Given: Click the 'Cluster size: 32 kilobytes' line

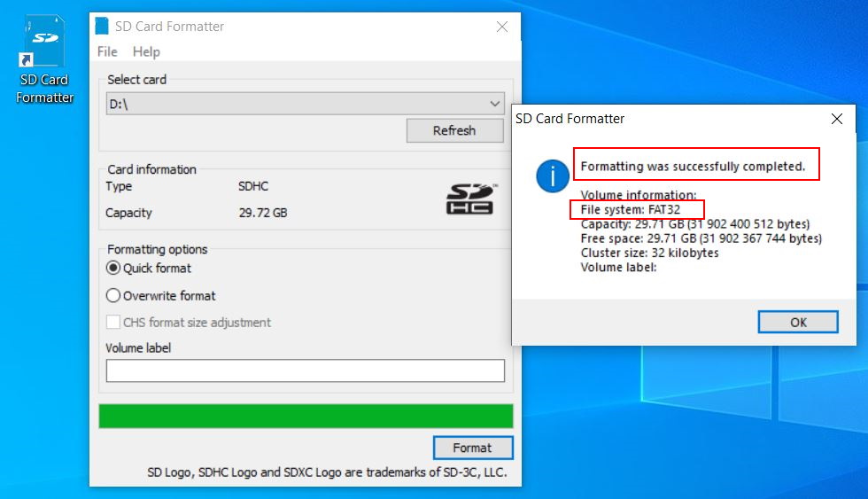Looking at the screenshot, I should [x=649, y=253].
